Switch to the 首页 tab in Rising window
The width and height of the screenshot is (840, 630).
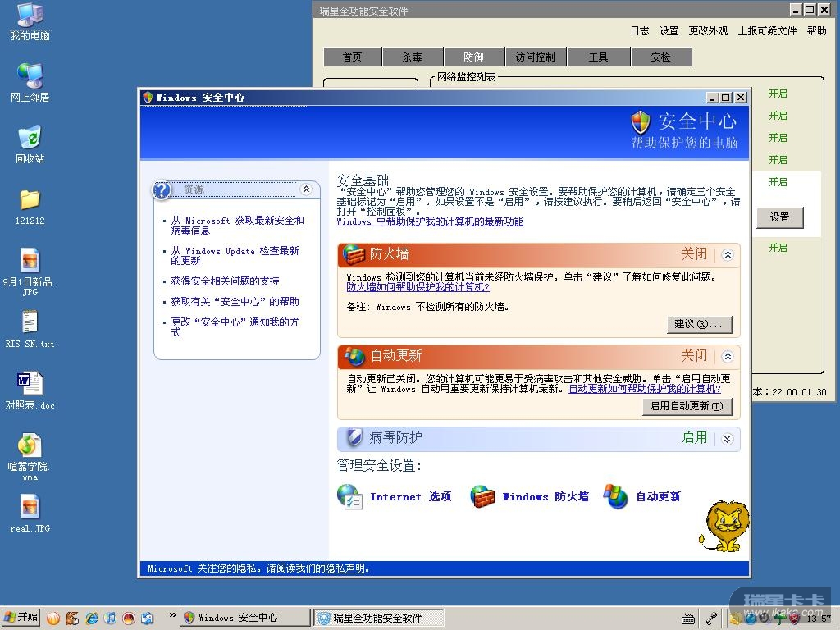coord(353,57)
